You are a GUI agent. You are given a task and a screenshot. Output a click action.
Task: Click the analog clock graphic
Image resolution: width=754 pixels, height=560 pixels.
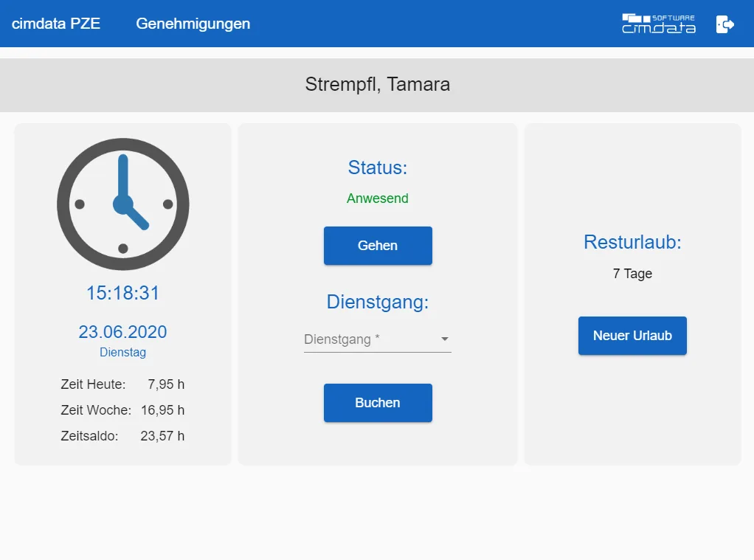[x=123, y=204]
